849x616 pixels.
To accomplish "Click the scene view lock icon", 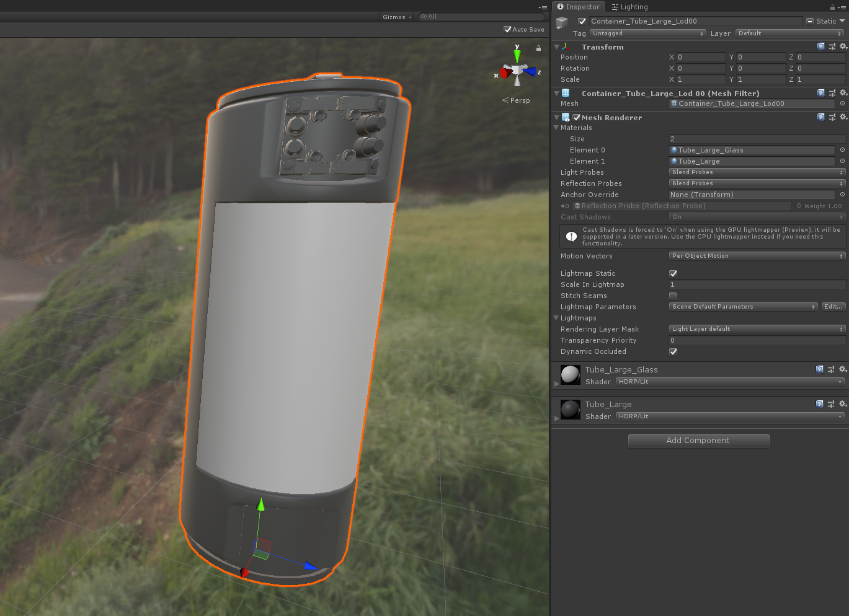I will (x=538, y=48).
